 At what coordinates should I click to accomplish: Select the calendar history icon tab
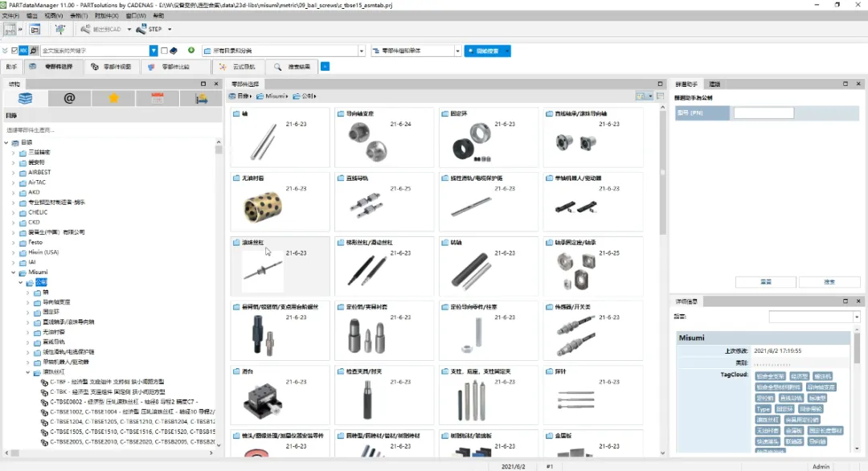click(x=158, y=99)
